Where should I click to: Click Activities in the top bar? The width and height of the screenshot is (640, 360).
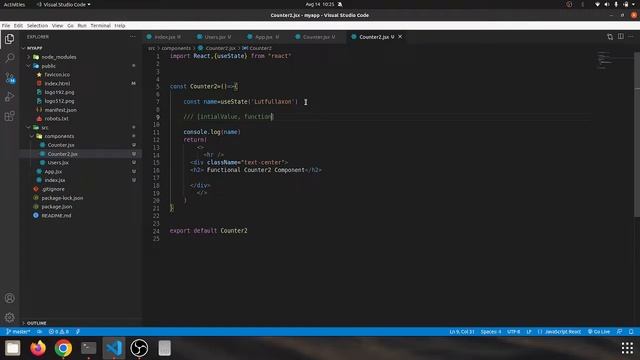(14, 4)
